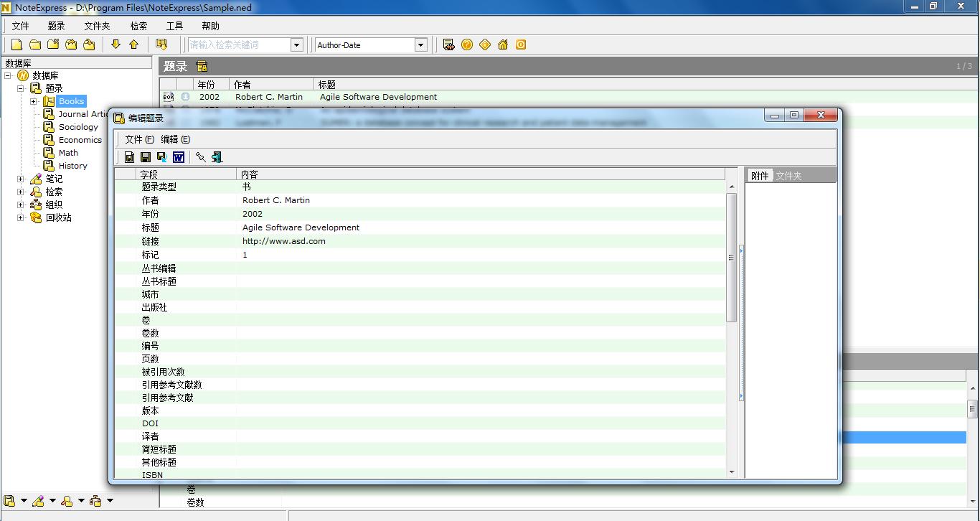
Task: Expand the 回收站 tree node
Action: point(21,217)
